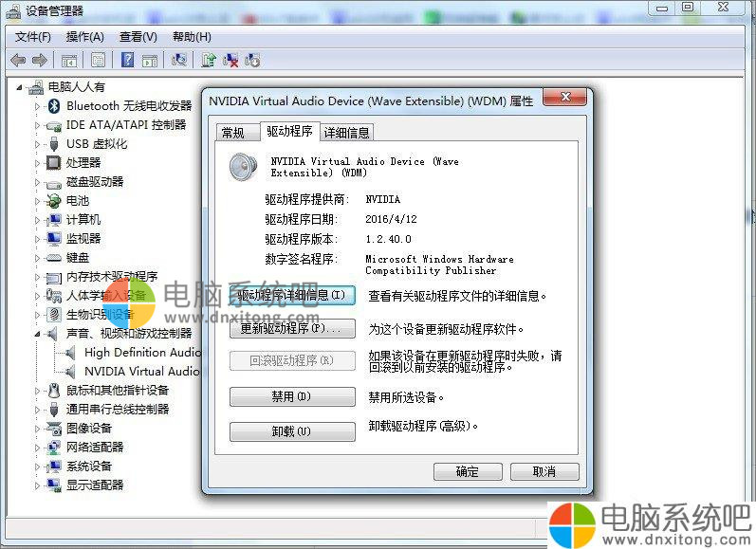Click the 电池 battery icon
The image size is (756, 549).
click(53, 200)
